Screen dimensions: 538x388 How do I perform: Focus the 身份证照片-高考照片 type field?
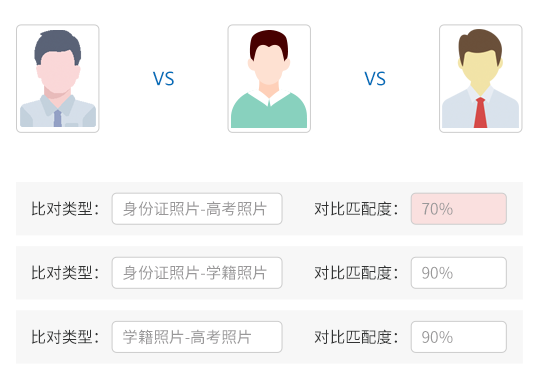pos(197,209)
